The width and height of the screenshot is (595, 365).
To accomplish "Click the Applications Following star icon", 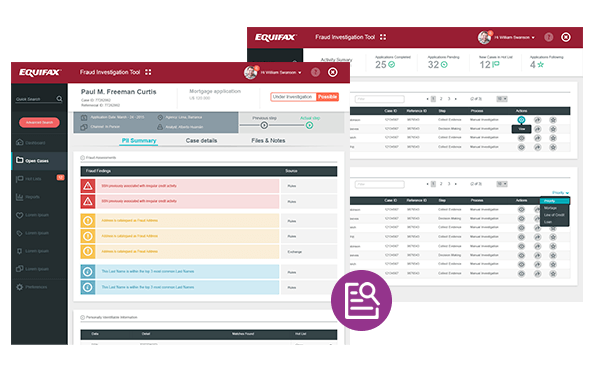I will (541, 65).
